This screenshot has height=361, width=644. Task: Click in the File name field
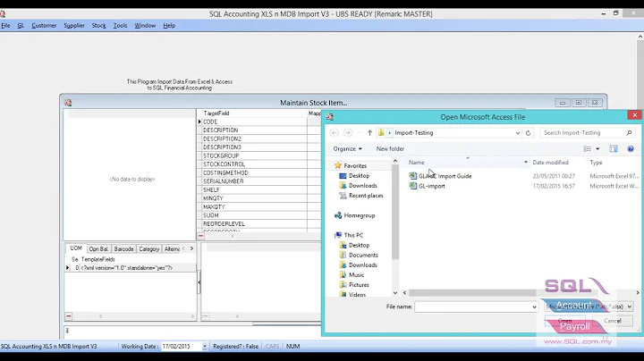pyautogui.click(x=472, y=306)
